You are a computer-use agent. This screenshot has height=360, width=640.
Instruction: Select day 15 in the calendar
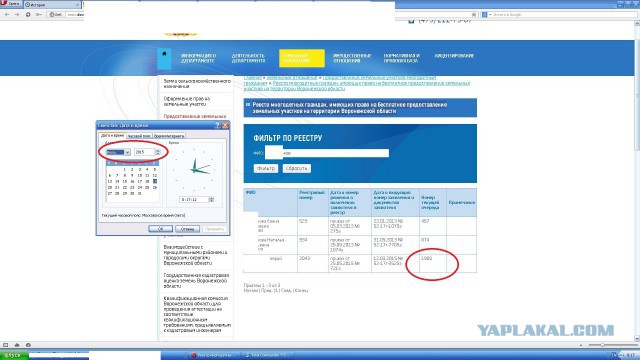tap(124, 181)
